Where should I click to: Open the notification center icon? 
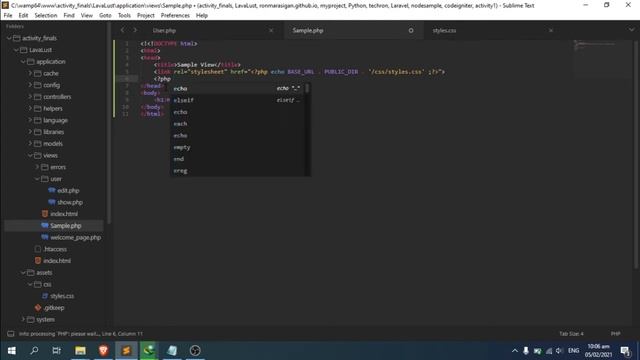[625, 351]
